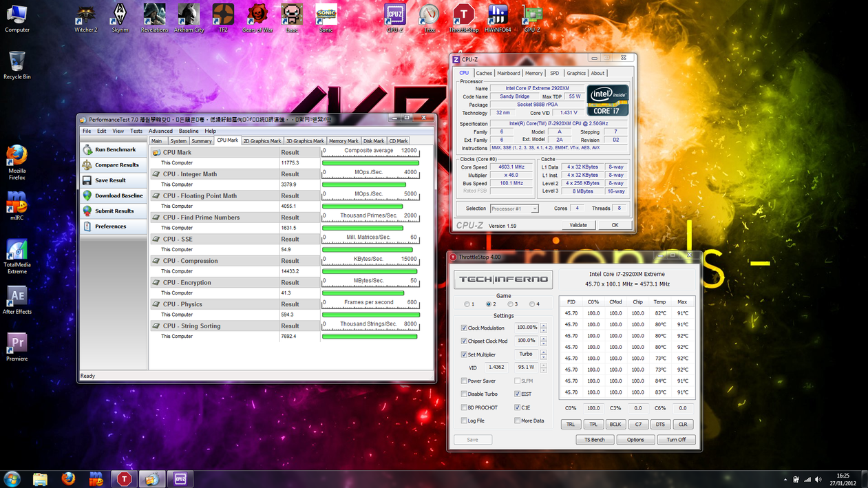This screenshot has width=868, height=488.
Task: Toggle the EIST checkbox
Action: 517,394
